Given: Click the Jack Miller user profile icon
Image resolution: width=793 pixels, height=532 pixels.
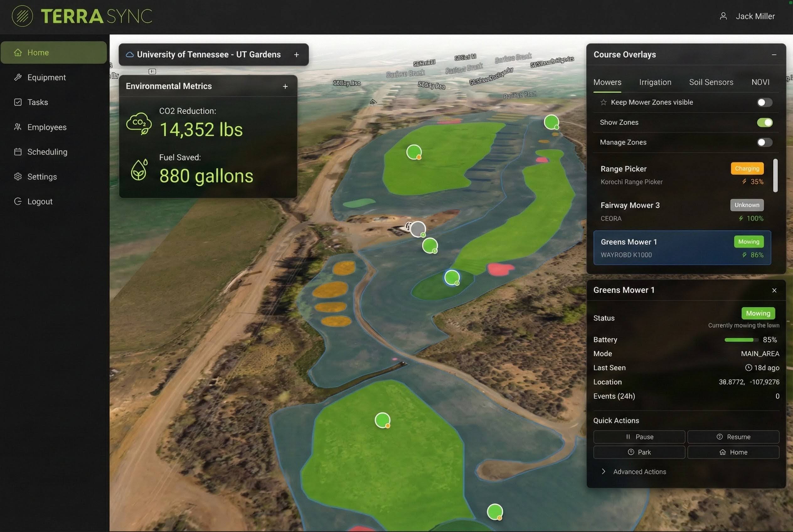Looking at the screenshot, I should click(723, 16).
